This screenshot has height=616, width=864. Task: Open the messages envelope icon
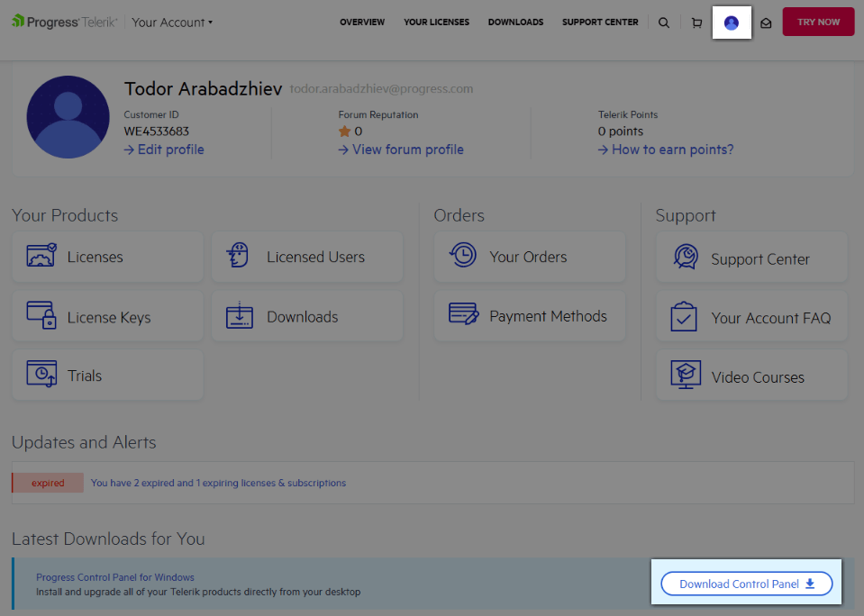[x=766, y=23]
